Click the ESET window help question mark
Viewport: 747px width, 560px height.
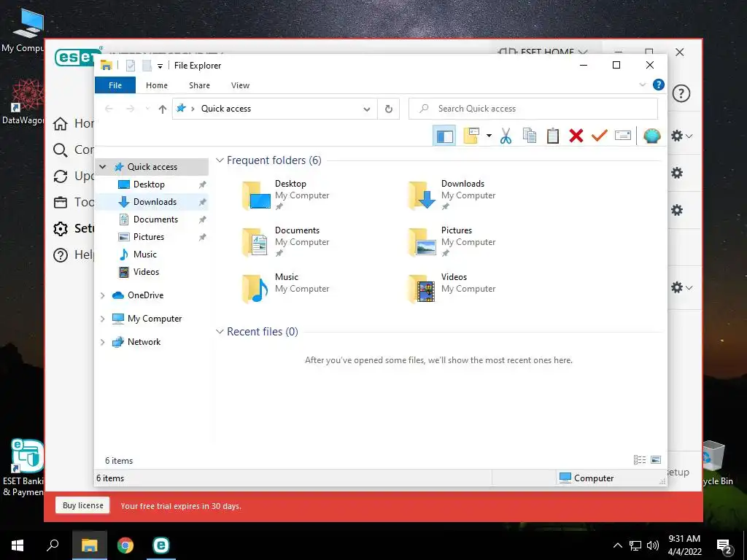pos(681,93)
